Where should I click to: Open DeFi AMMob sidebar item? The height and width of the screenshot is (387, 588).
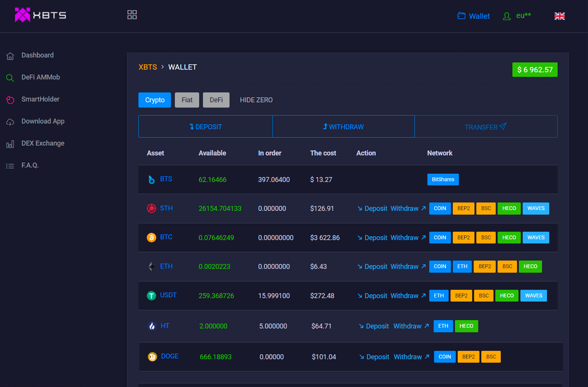pos(41,77)
